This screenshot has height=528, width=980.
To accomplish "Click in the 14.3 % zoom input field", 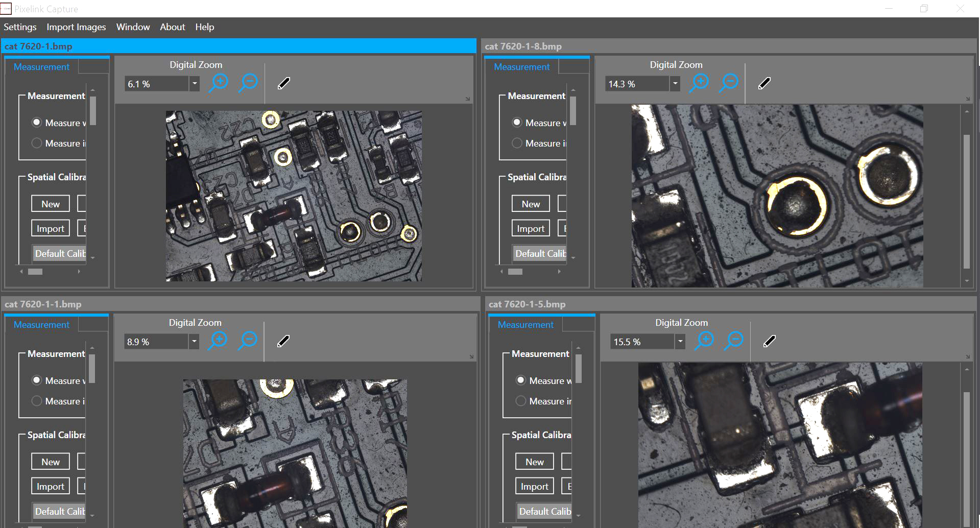I will 636,83.
